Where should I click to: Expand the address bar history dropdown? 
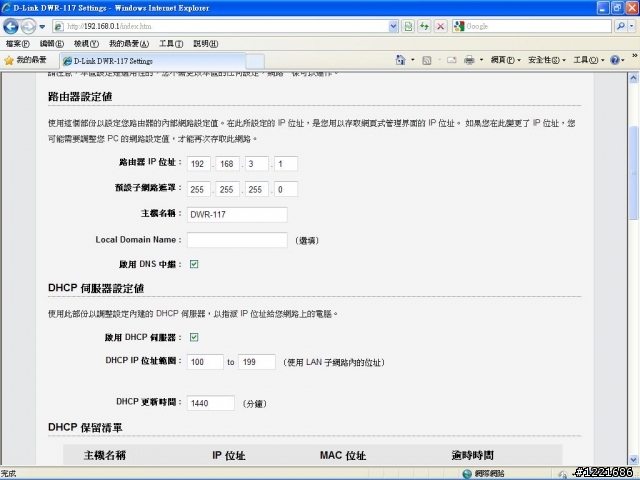point(393,27)
